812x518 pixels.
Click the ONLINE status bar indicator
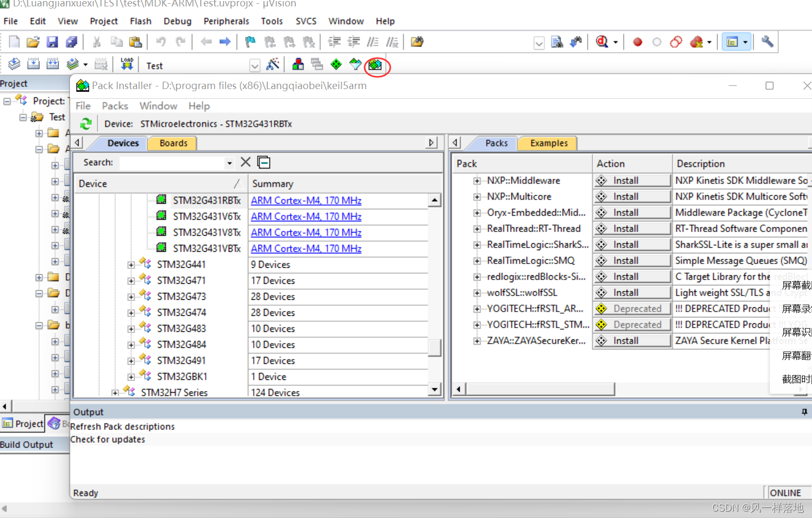pos(786,493)
